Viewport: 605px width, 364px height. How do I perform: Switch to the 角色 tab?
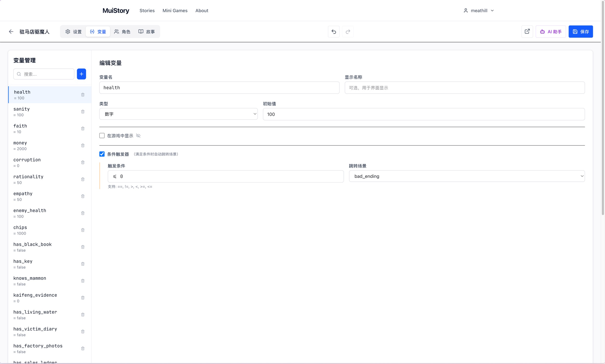tap(122, 32)
